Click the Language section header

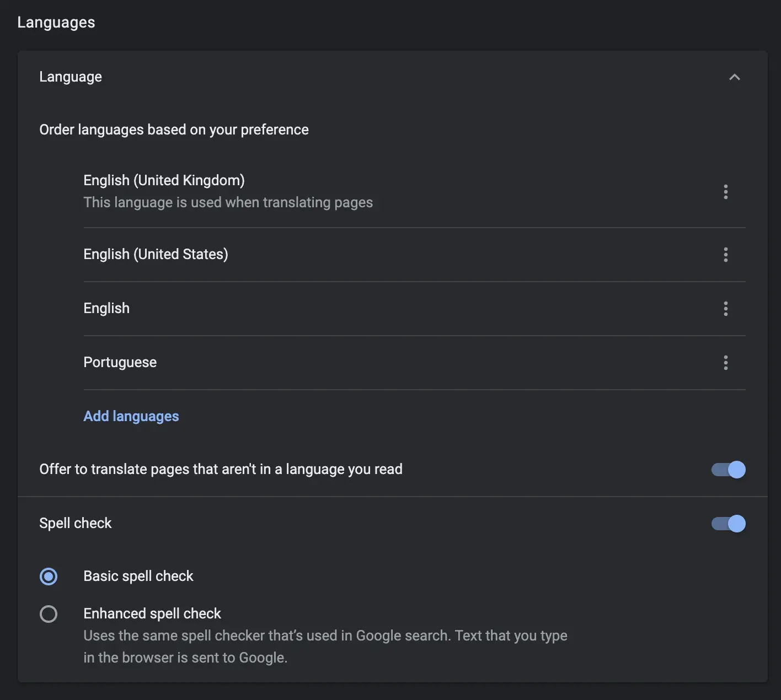71,77
